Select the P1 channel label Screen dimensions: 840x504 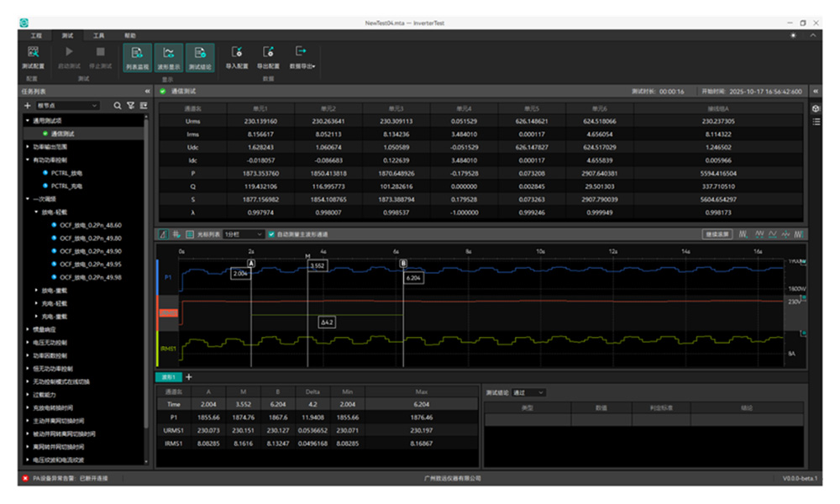pos(168,277)
